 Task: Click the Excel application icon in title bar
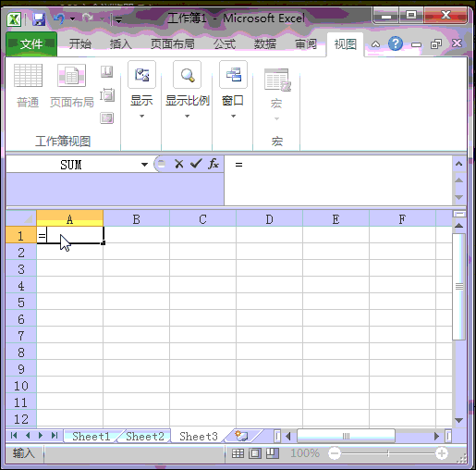pos(14,19)
